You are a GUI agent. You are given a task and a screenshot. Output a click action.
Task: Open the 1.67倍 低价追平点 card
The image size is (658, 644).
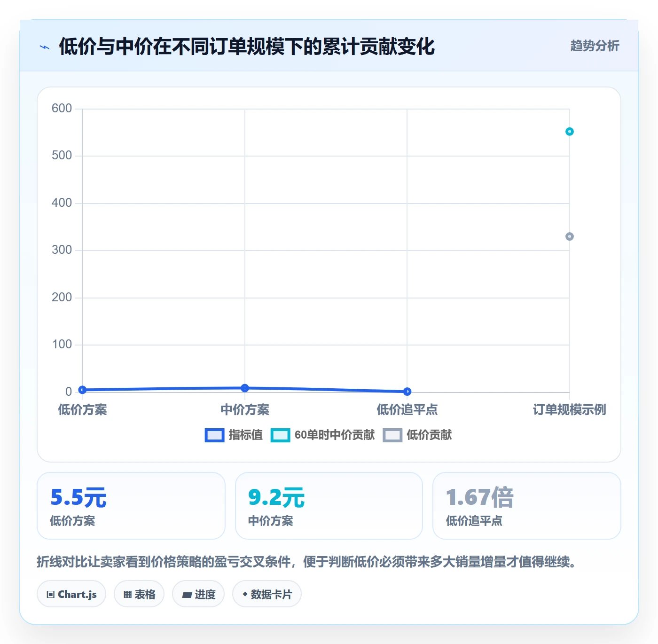click(x=527, y=506)
